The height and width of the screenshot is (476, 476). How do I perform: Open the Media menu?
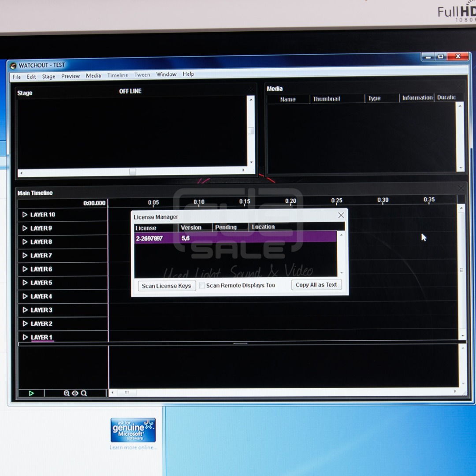(93, 76)
